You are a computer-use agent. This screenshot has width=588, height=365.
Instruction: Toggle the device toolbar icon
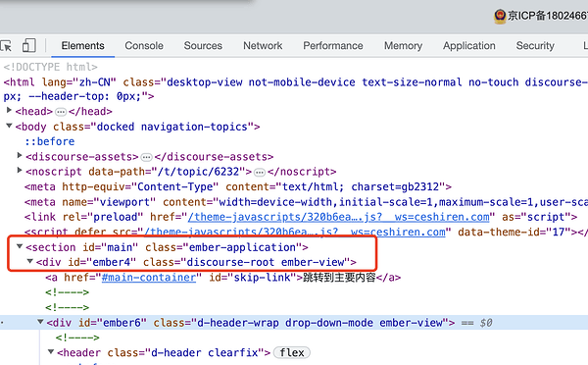click(28, 45)
